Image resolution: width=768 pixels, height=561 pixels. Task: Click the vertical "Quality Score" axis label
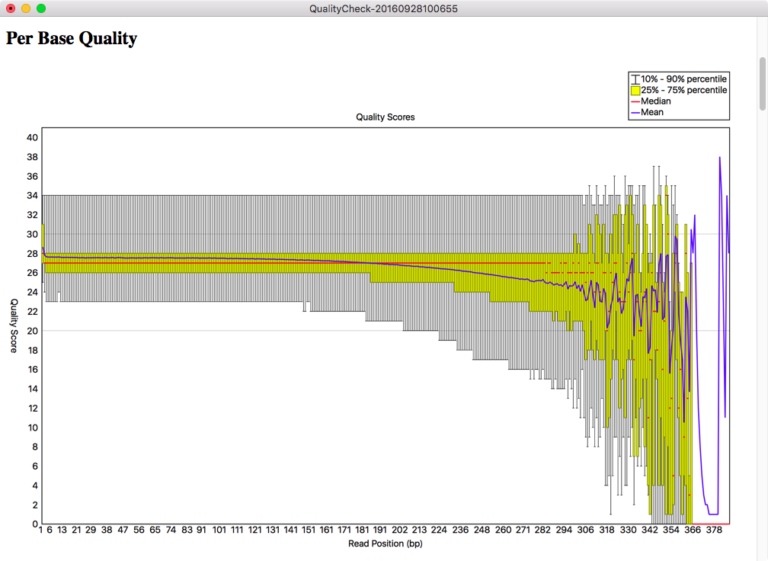(13, 326)
